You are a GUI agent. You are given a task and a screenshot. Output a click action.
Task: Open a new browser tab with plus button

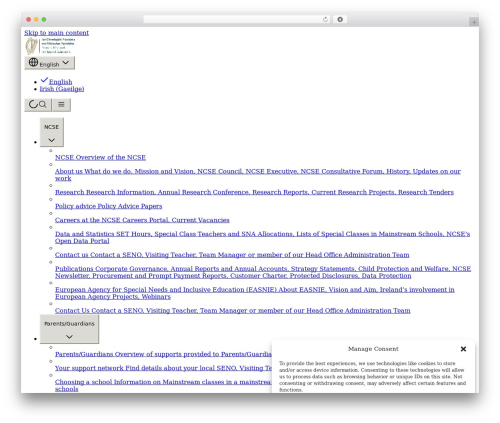(474, 22)
